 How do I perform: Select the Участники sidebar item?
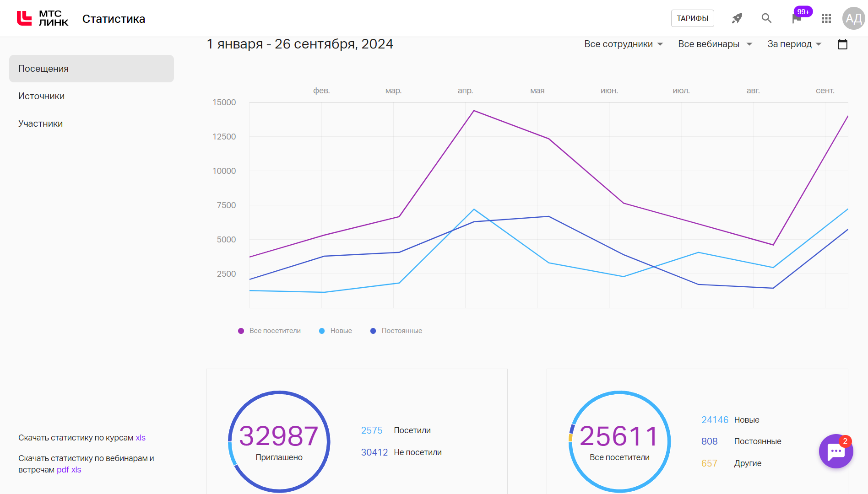tap(92, 123)
